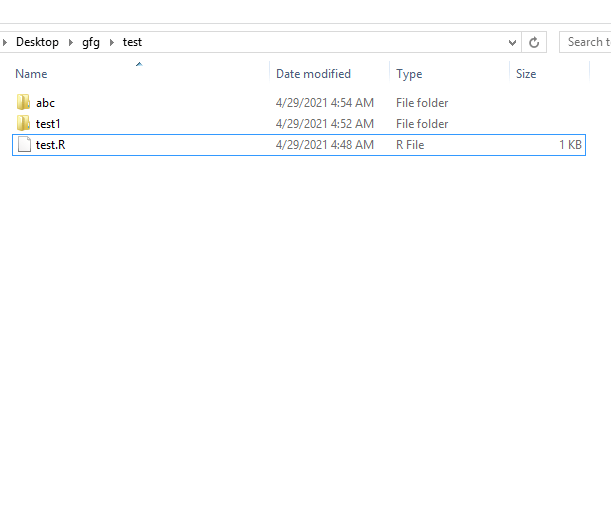Viewport: 611px width, 515px height.
Task: Click test.R modified date 4:48 AM
Action: pyautogui.click(x=325, y=145)
